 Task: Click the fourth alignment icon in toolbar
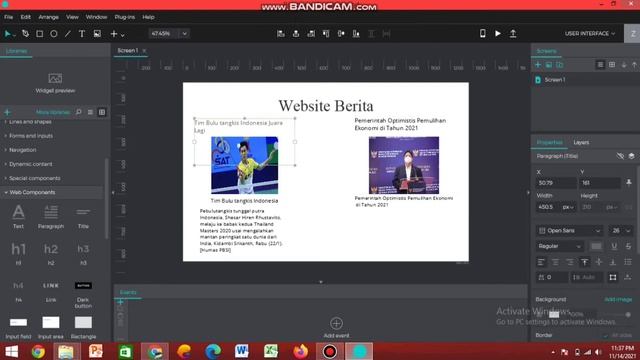pos(326,34)
